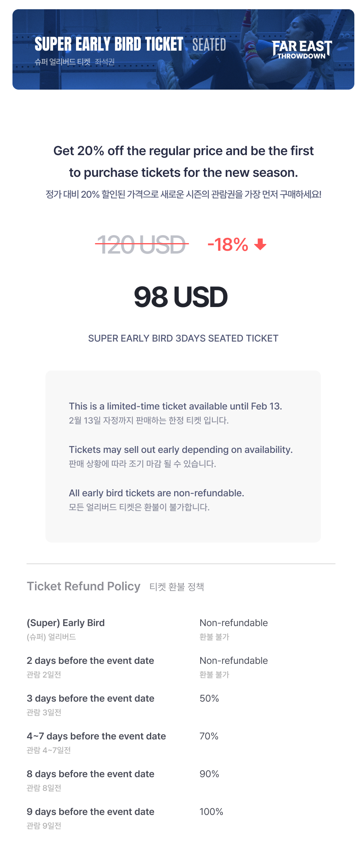Click the 'available until Feb 13' notice
The width and height of the screenshot is (362, 868).
pyautogui.click(x=175, y=406)
